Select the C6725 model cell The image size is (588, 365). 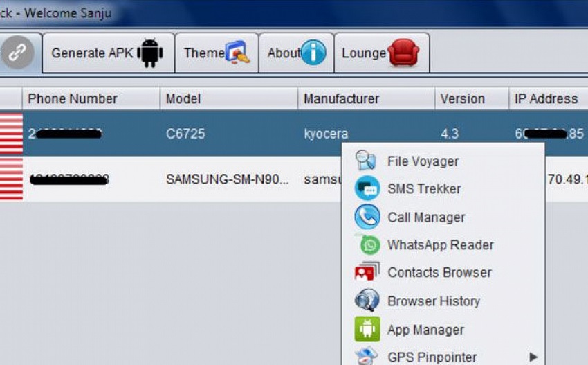pyautogui.click(x=185, y=134)
